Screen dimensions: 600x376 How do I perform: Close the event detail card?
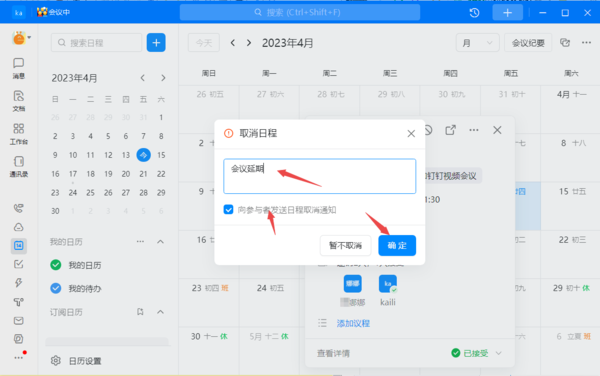coord(497,130)
